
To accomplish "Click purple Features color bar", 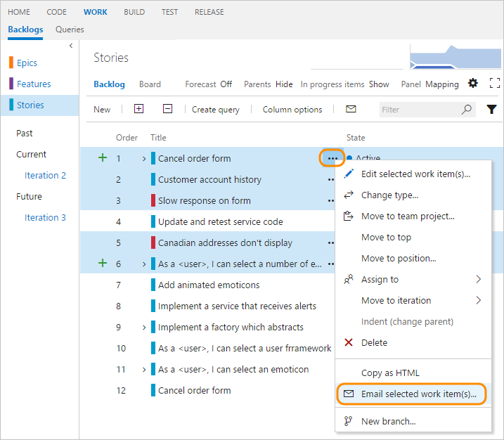I will point(11,84).
